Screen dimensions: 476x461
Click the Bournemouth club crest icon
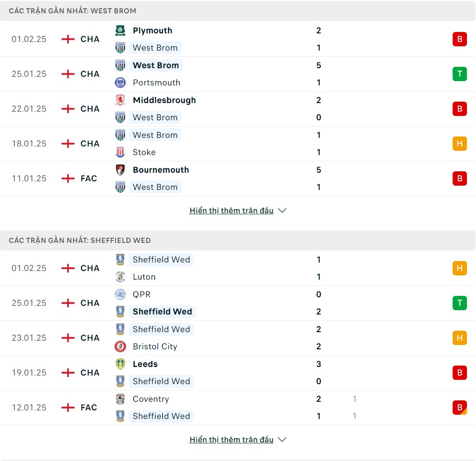(x=120, y=169)
